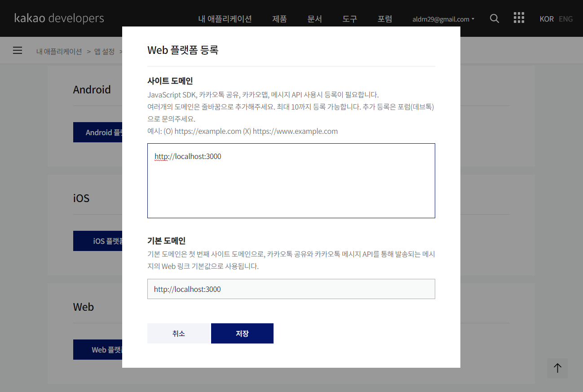Open the 내 애플리케이션 menu

point(225,19)
